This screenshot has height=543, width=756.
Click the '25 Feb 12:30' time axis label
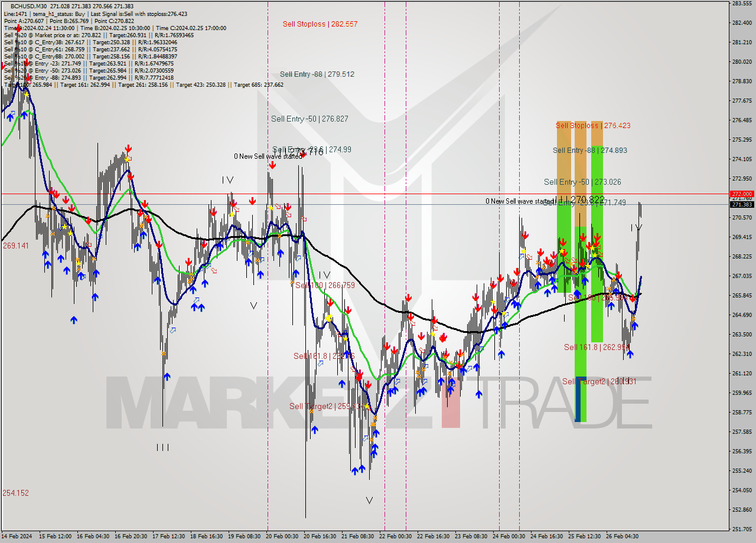pyautogui.click(x=585, y=537)
